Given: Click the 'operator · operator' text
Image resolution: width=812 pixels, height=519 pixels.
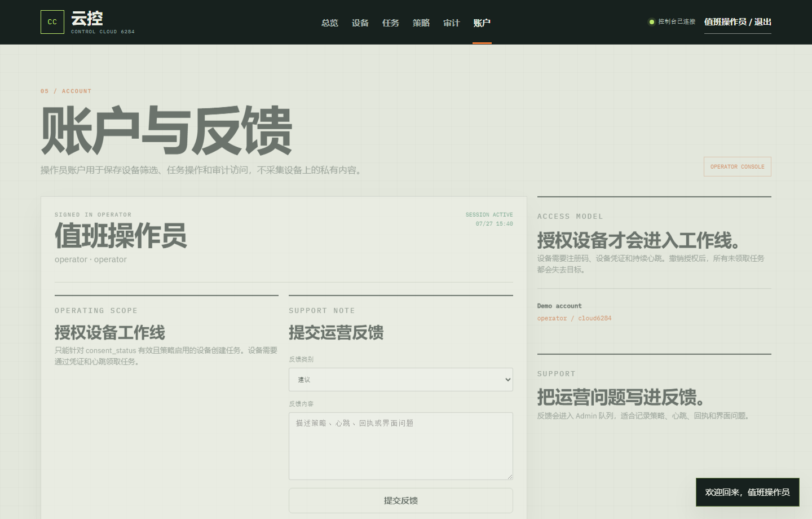Looking at the screenshot, I should coord(91,259).
